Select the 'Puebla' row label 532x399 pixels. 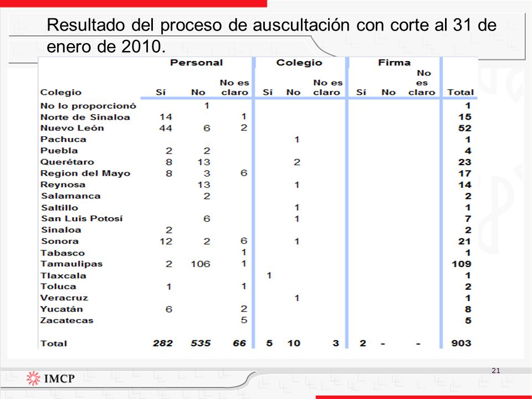pyautogui.click(x=59, y=151)
